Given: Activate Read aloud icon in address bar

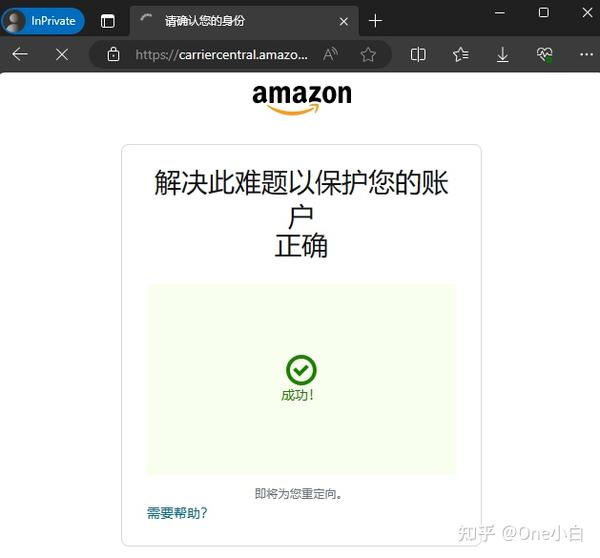Looking at the screenshot, I should coord(330,54).
